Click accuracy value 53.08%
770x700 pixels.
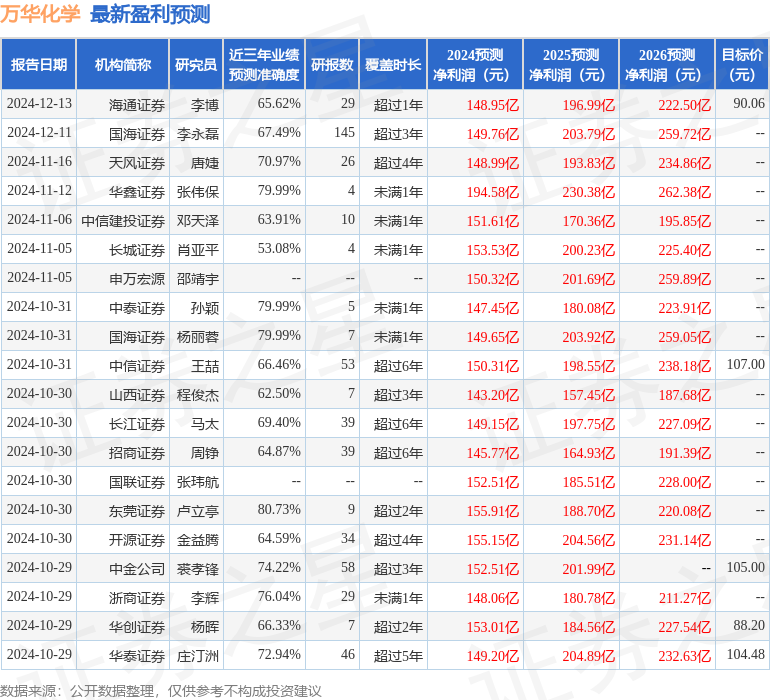pos(279,249)
